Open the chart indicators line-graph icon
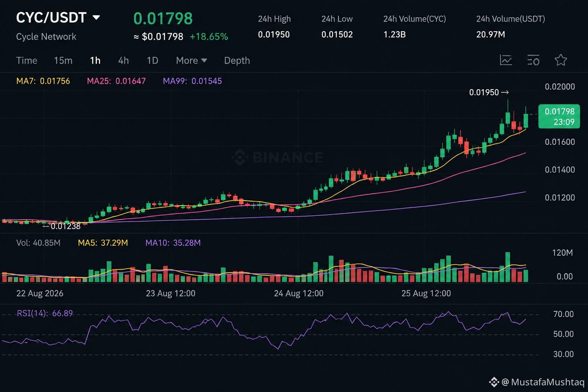 pos(506,60)
